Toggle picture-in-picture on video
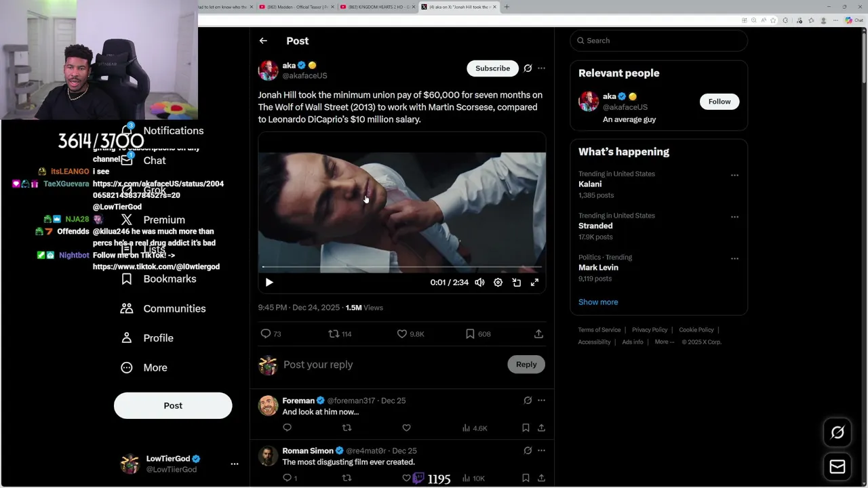 (516, 283)
